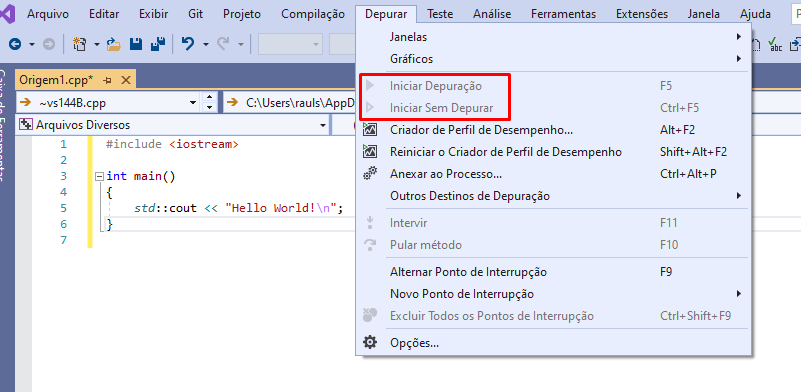
Task: Close the Origem1.cpp tab
Action: (x=126, y=80)
